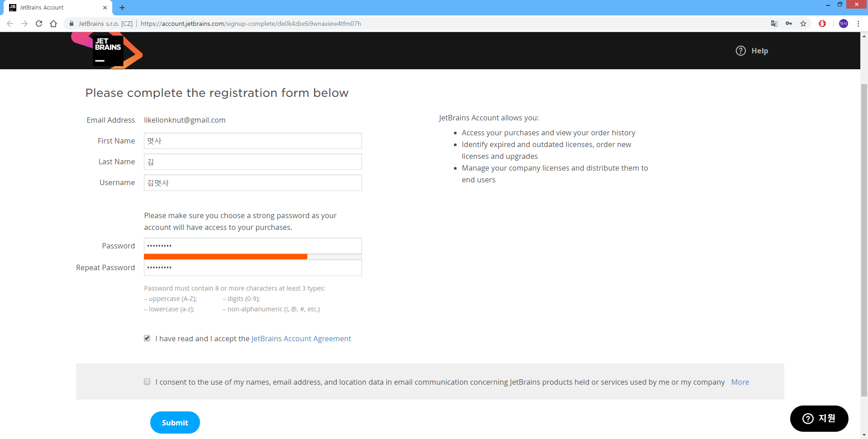Go back with browser back arrow
The height and width of the screenshot is (439, 868).
tap(10, 24)
